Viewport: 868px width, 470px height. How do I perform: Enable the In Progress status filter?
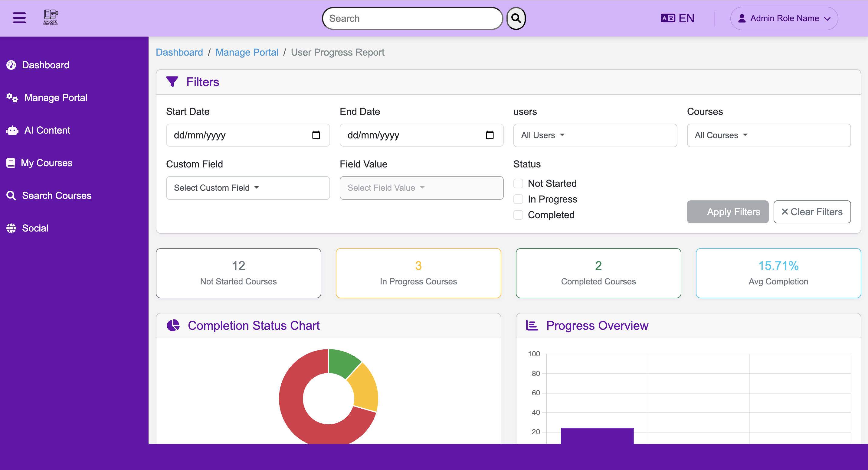click(518, 199)
